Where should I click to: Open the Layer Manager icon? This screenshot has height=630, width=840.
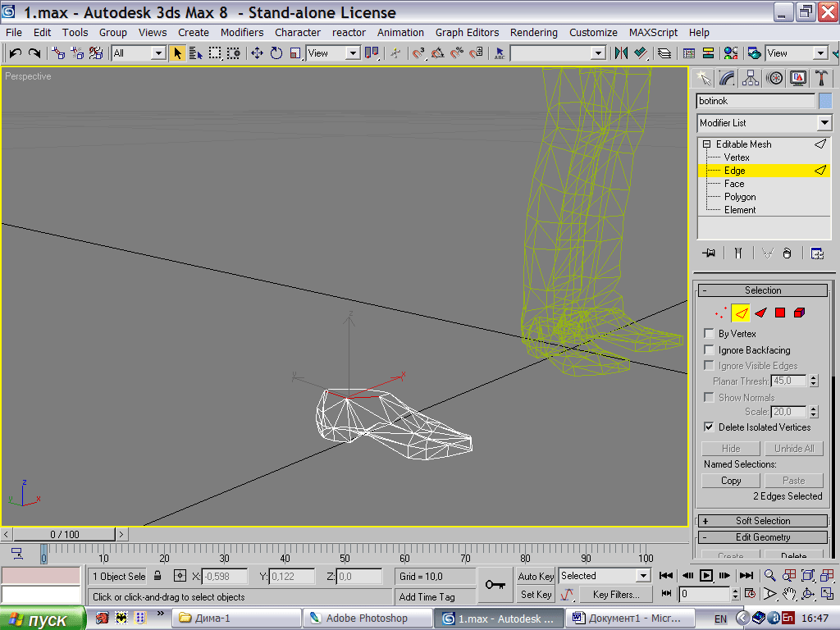tap(664, 53)
